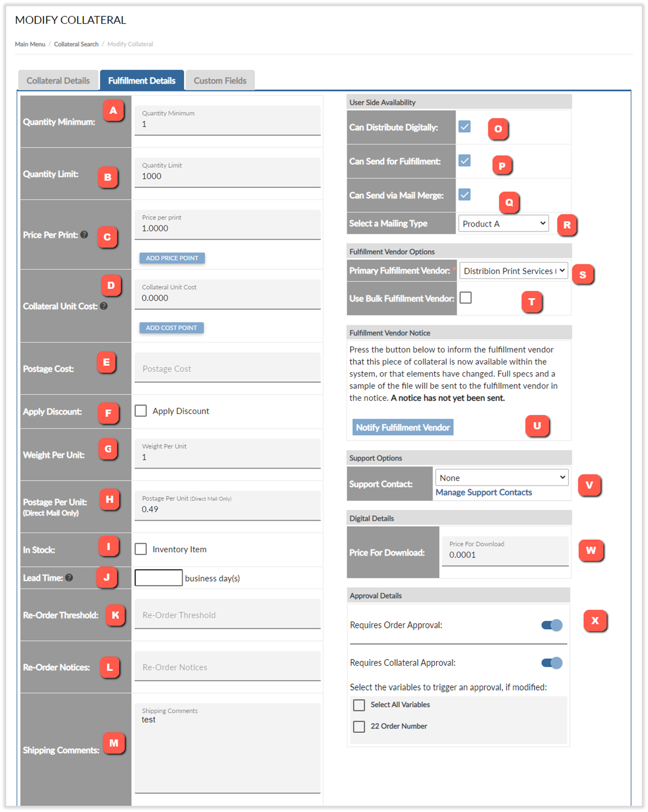Click Notify Fulfillment Vendor button

[x=403, y=427]
